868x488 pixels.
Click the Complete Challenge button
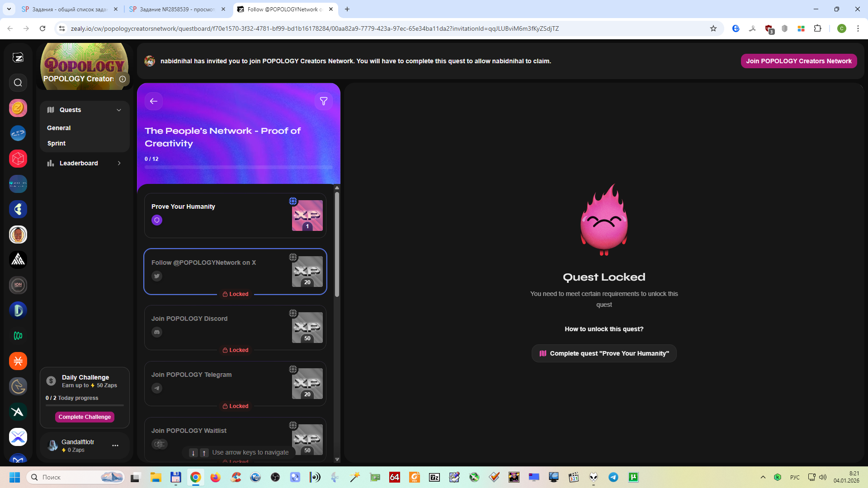(x=85, y=417)
